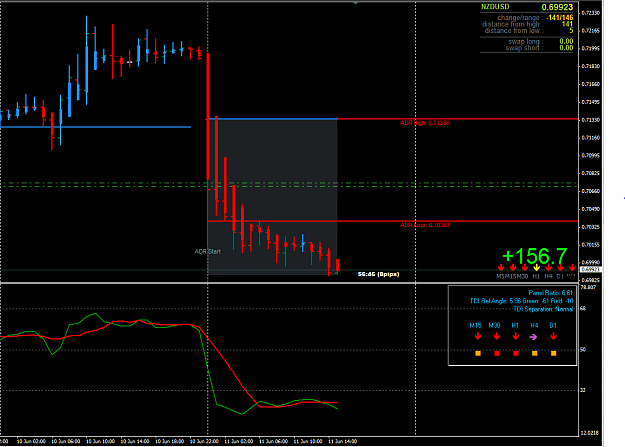Click the orange square under D1 in TDI panel

point(553,353)
